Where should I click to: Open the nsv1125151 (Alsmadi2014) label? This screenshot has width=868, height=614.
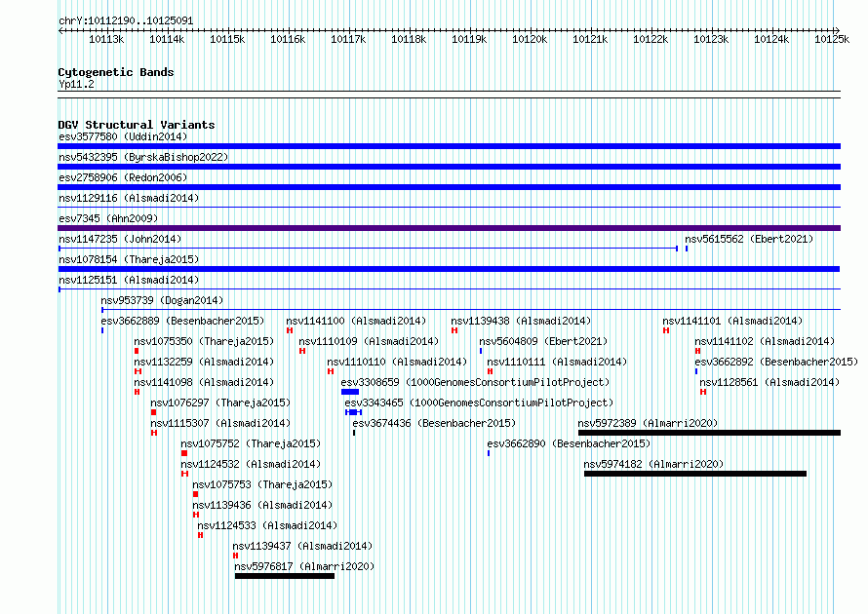click(x=129, y=280)
